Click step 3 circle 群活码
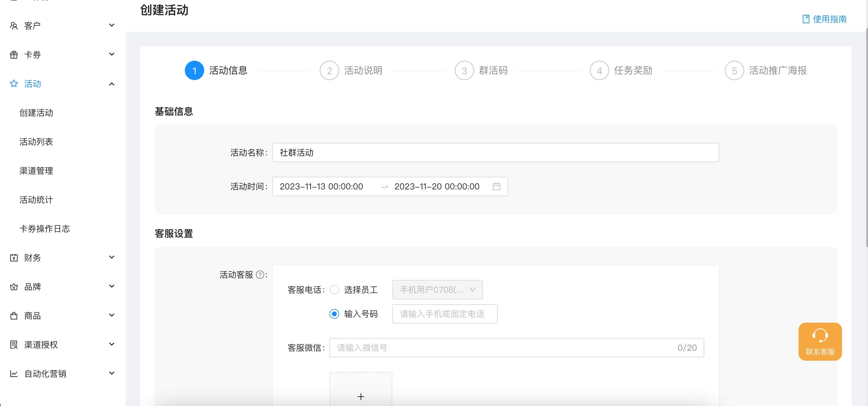Viewport: 868px width, 406px height. 464,70
